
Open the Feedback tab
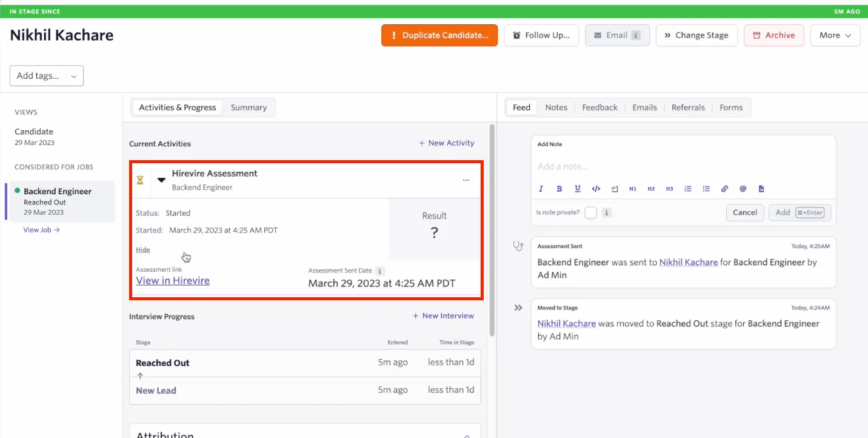point(600,107)
